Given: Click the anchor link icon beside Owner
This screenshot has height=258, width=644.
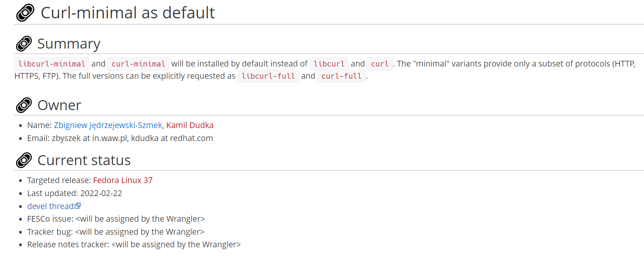Looking at the screenshot, I should [x=24, y=105].
